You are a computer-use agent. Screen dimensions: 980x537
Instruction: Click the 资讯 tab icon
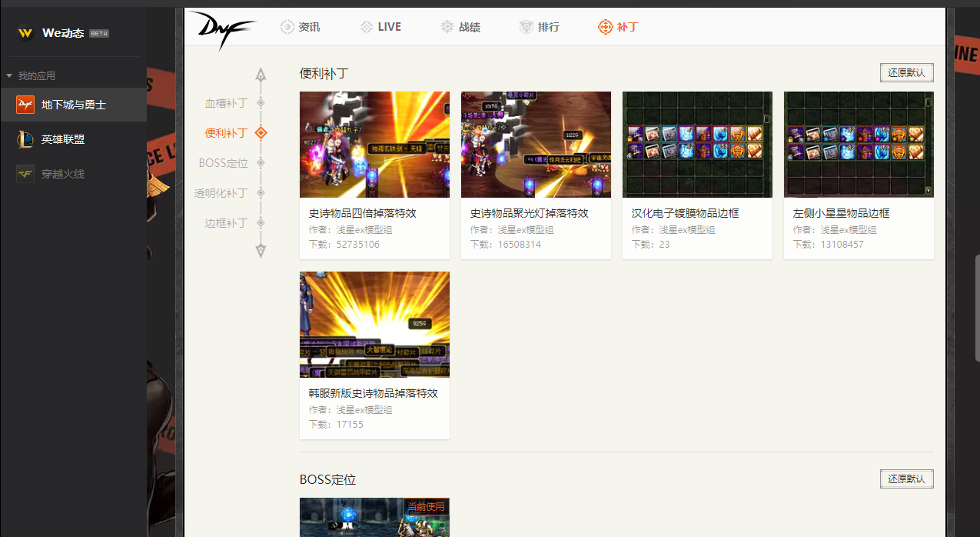pyautogui.click(x=287, y=27)
